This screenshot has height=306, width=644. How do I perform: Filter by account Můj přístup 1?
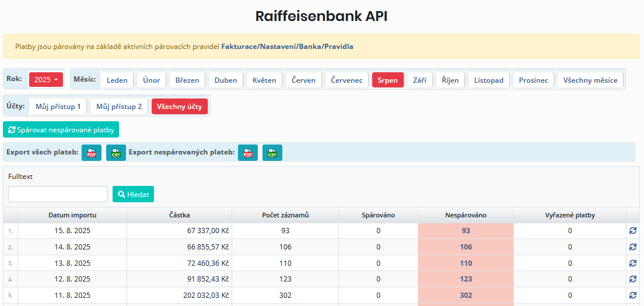pos(58,107)
